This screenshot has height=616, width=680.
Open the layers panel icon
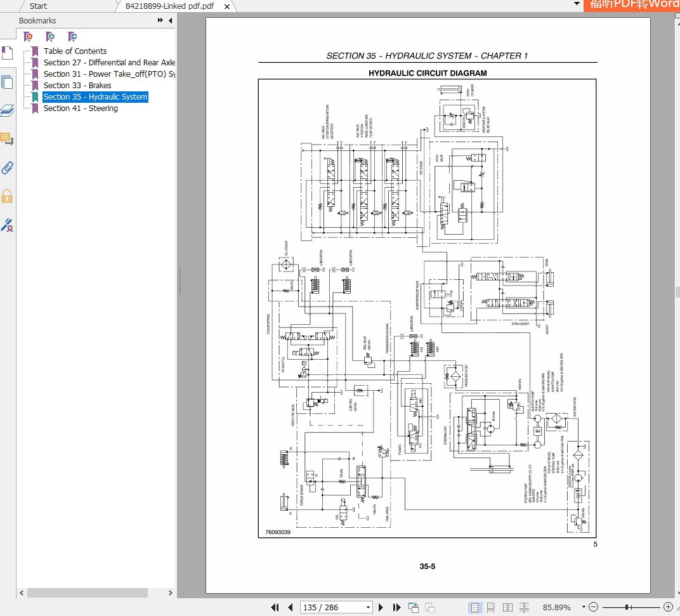tap(7, 110)
